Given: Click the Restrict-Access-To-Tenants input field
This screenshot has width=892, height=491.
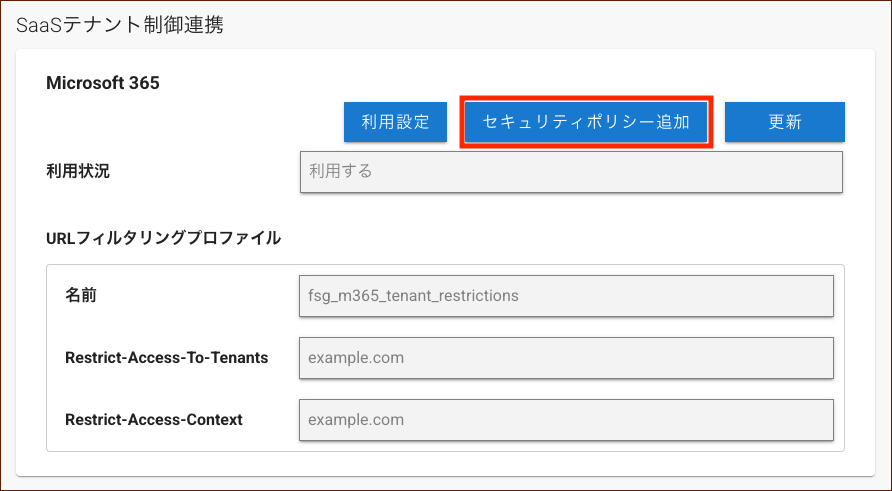Looking at the screenshot, I should pyautogui.click(x=566, y=358).
